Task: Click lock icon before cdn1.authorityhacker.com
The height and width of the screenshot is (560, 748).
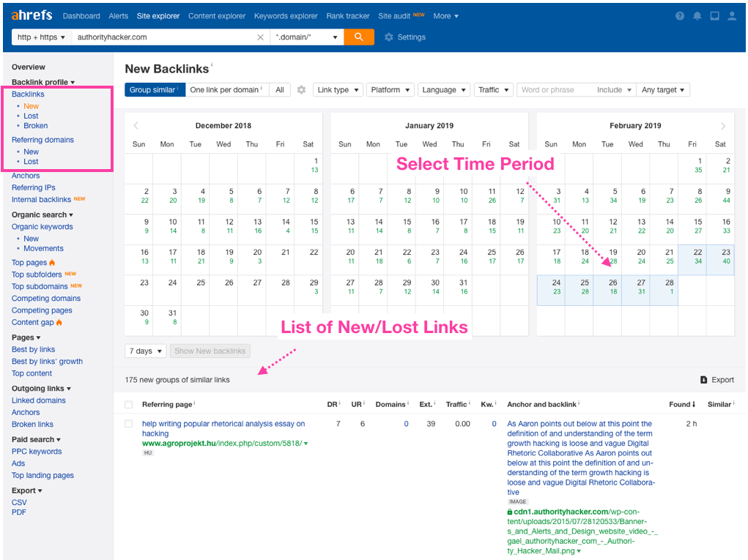Action: 509,512
